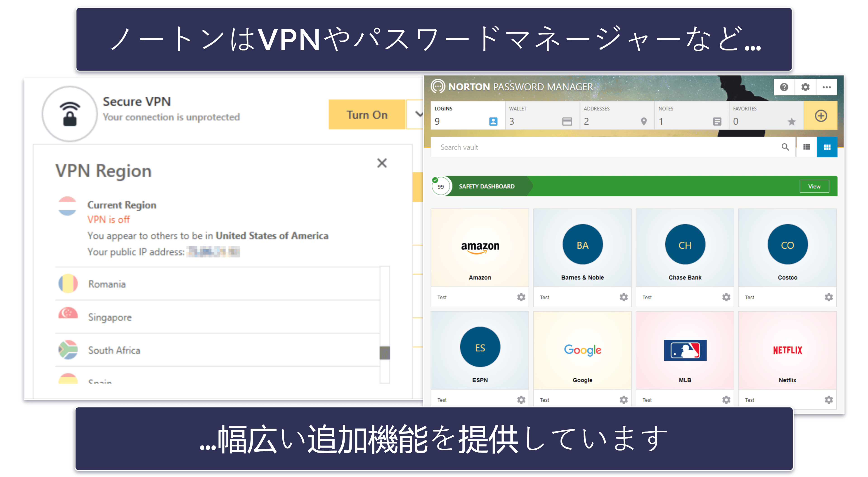Open Password Manager settings gear in header
The image size is (868, 477).
[805, 87]
